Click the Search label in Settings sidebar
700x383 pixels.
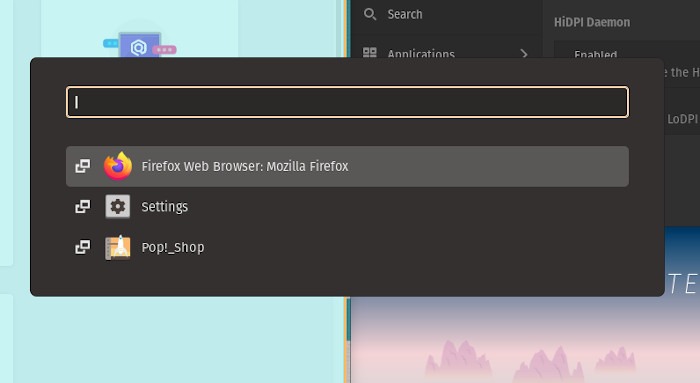pyautogui.click(x=404, y=14)
